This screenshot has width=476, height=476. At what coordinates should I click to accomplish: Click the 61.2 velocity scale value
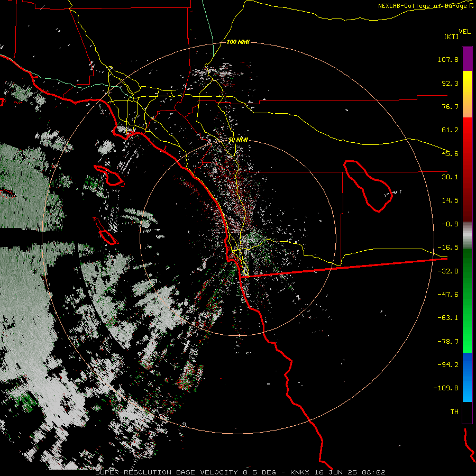click(450, 130)
